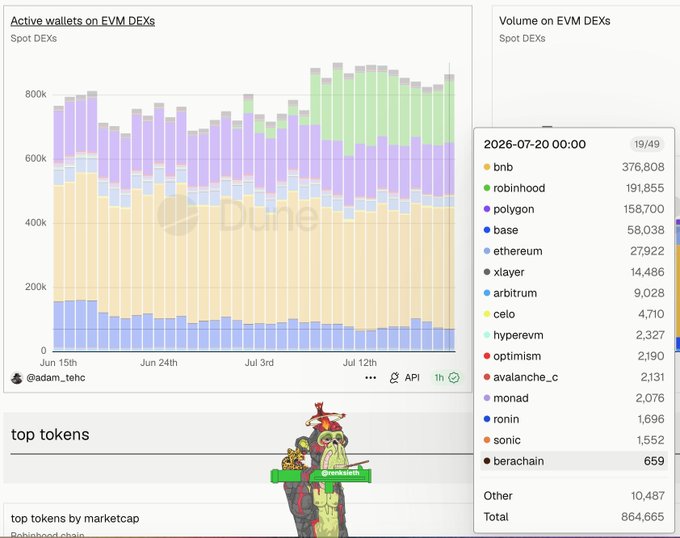Click the xlayer value 14,486
Image resolution: width=680 pixels, height=538 pixels.
tap(647, 272)
